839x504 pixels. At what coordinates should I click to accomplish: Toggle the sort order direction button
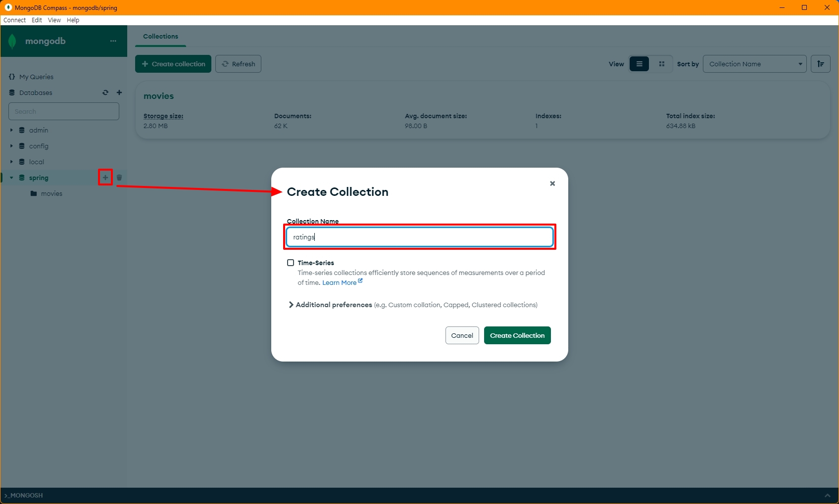(x=821, y=64)
